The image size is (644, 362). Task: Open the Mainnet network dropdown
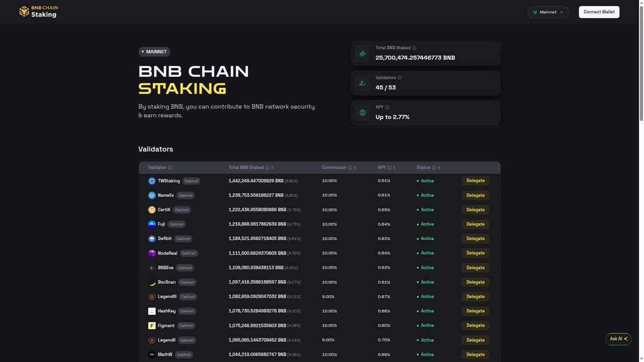click(x=548, y=12)
